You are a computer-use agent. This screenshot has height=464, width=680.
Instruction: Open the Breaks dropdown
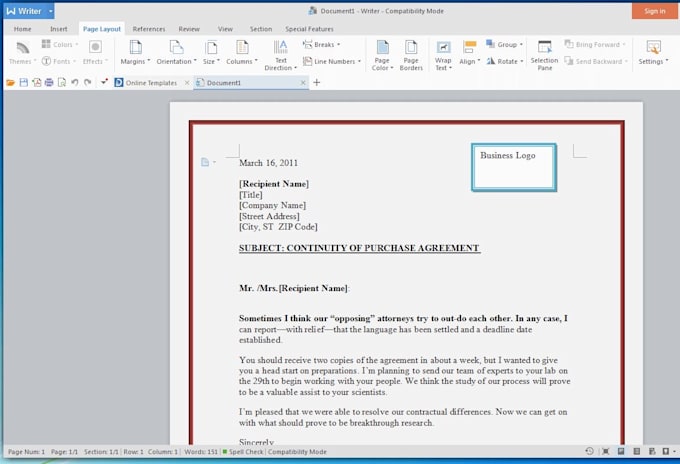pyautogui.click(x=321, y=44)
